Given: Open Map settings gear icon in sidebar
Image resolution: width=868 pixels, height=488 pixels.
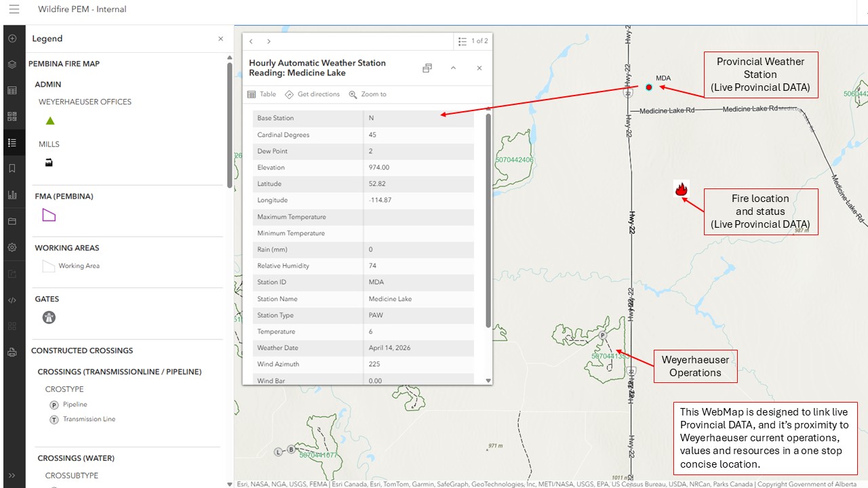Looking at the screenshot, I should [12, 247].
